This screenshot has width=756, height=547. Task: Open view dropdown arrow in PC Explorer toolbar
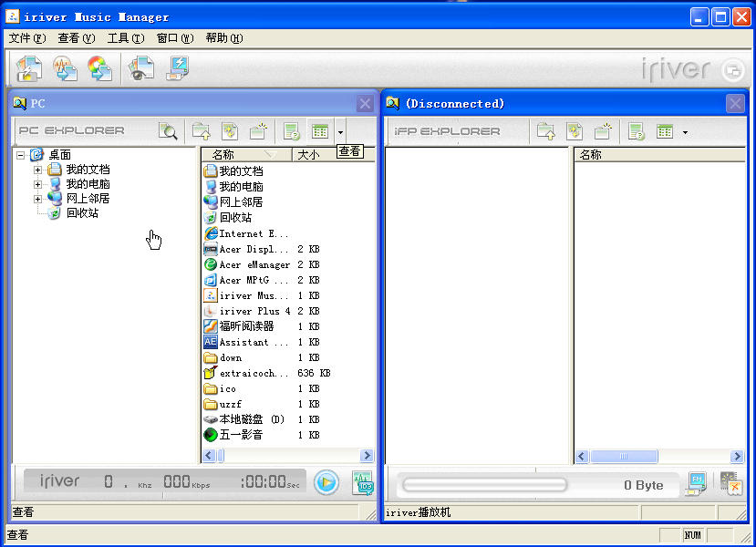[x=340, y=132]
